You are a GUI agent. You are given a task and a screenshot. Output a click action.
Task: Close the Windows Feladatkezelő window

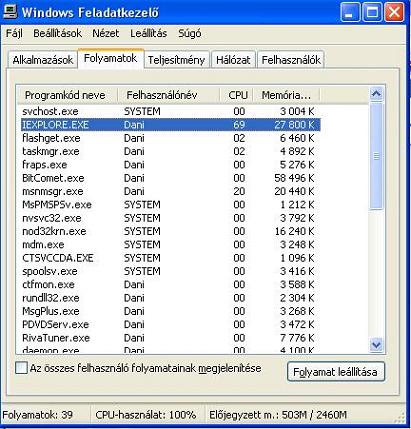394,13
